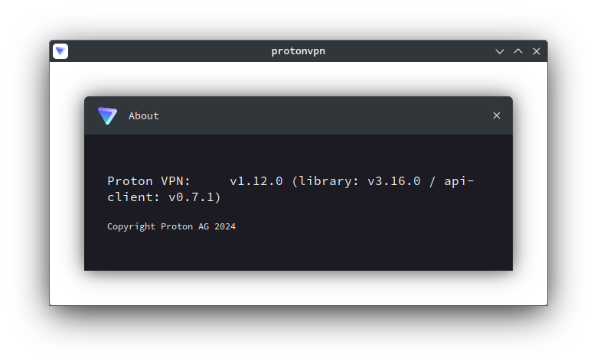Image resolution: width=597 pixels, height=364 pixels.
Task: Click the Proton VPN logo in About header
Action: click(x=107, y=115)
